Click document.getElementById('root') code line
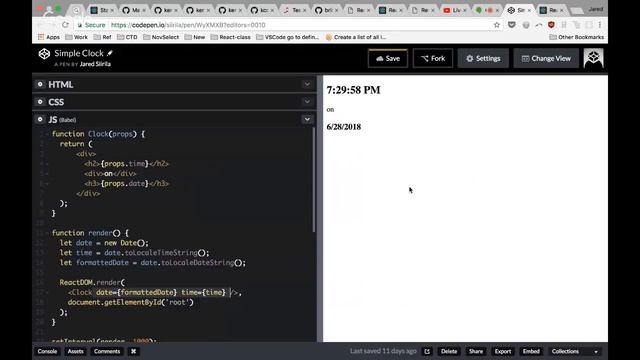The height and width of the screenshot is (360, 640). (x=131, y=302)
